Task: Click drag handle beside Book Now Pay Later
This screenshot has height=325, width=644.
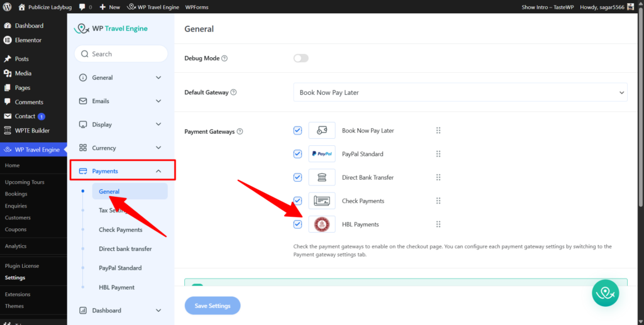Action: tap(438, 131)
